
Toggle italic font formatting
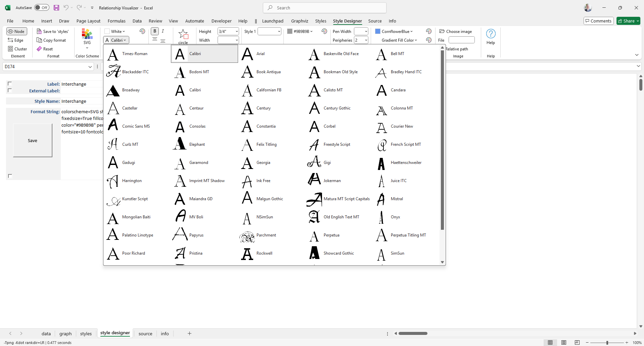pyautogui.click(x=163, y=31)
